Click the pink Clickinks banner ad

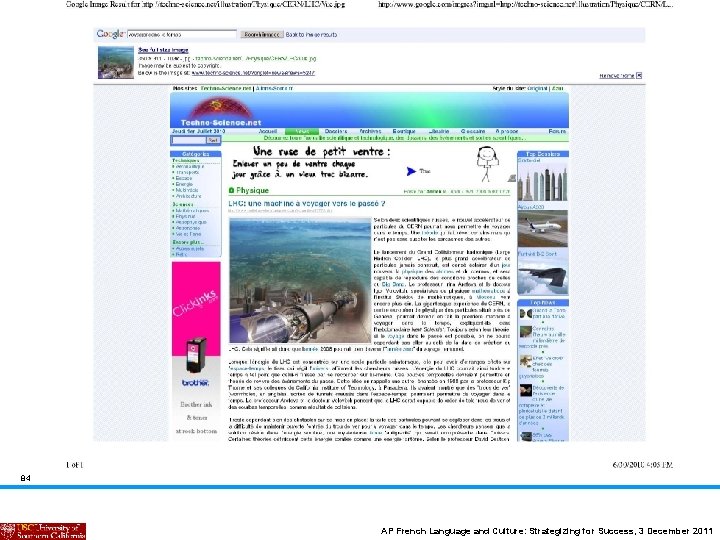tap(196, 309)
